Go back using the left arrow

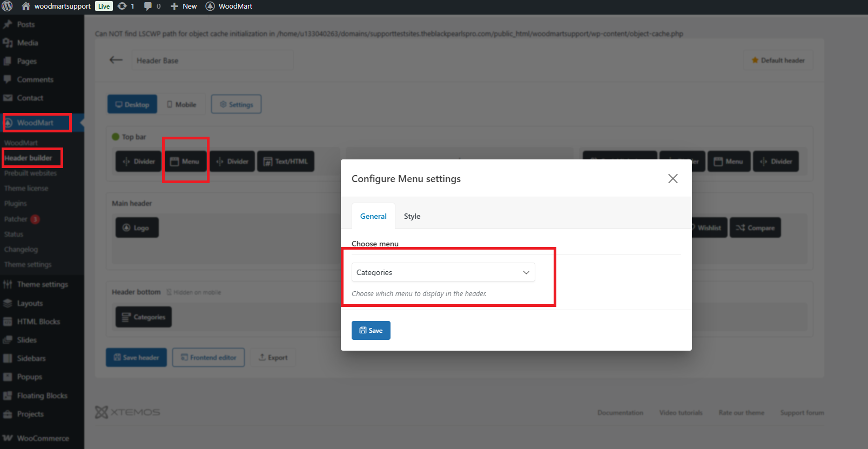tap(116, 60)
